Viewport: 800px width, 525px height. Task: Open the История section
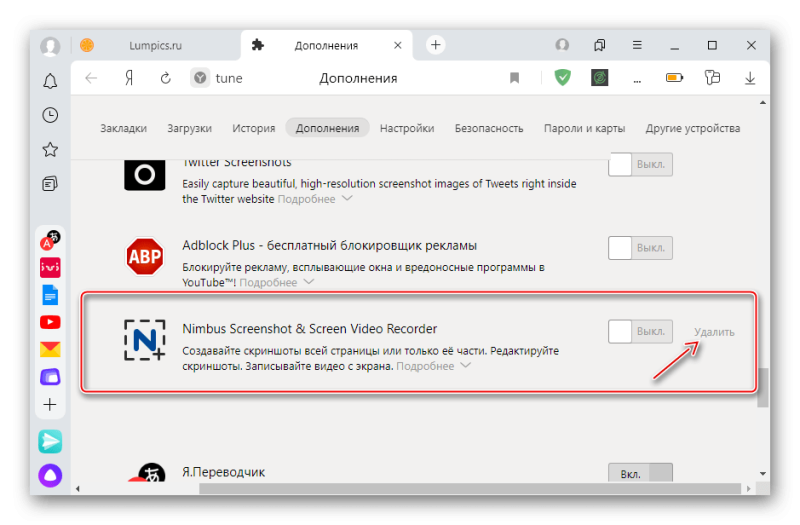tap(254, 128)
